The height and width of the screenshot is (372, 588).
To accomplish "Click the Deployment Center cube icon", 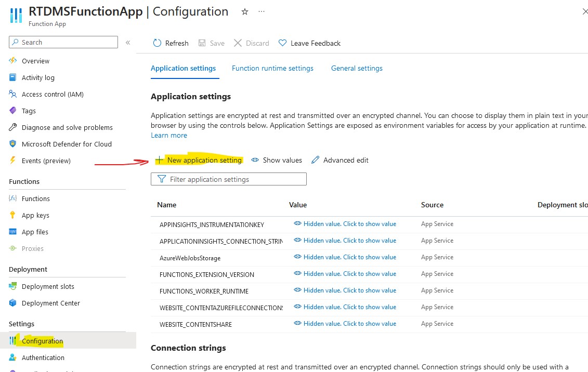I will click(13, 303).
